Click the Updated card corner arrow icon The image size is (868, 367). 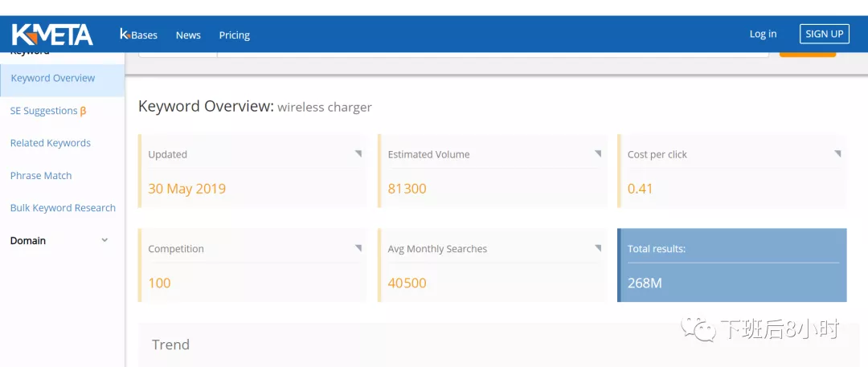[x=358, y=153]
